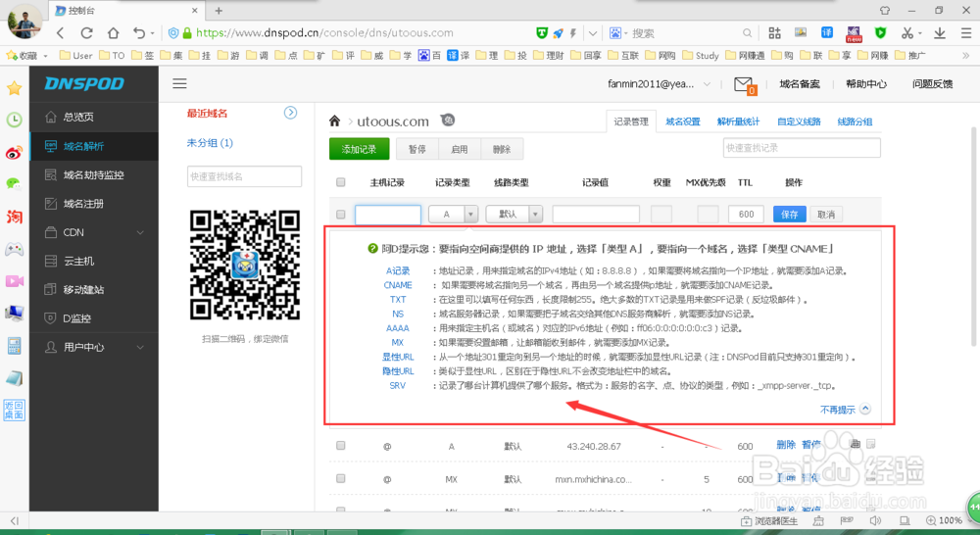Save the new record with 保存
Viewport: 980px width, 535px height.
click(789, 215)
